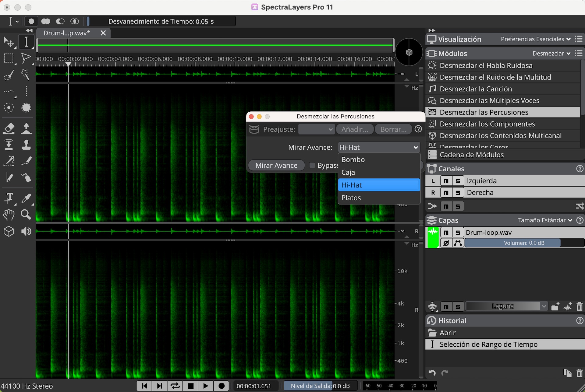Select the Hand pan tool
The width and height of the screenshot is (585, 392).
click(9, 215)
